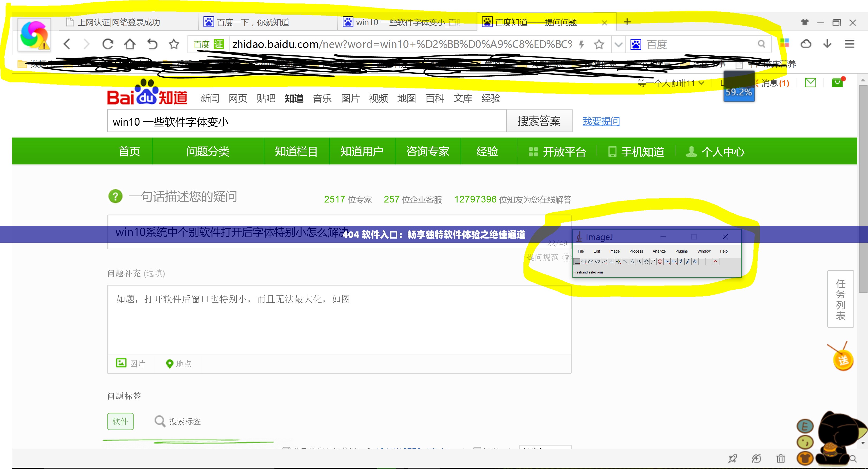868x469 pixels.
Task: Select the Hand scrolling tool in ImageJ
Action: [x=647, y=262]
